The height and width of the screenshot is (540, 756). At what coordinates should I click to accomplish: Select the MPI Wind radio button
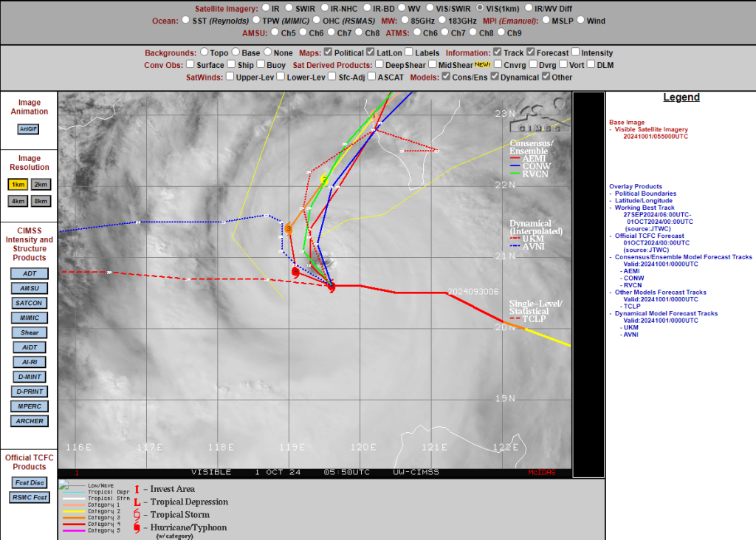(580, 20)
